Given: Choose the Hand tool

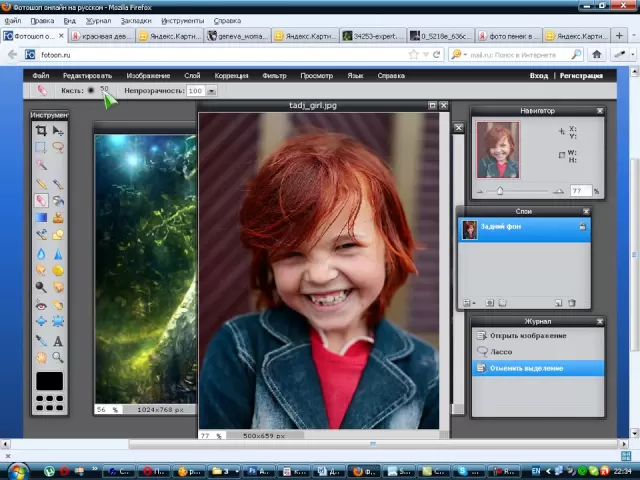Looking at the screenshot, I should [41, 357].
